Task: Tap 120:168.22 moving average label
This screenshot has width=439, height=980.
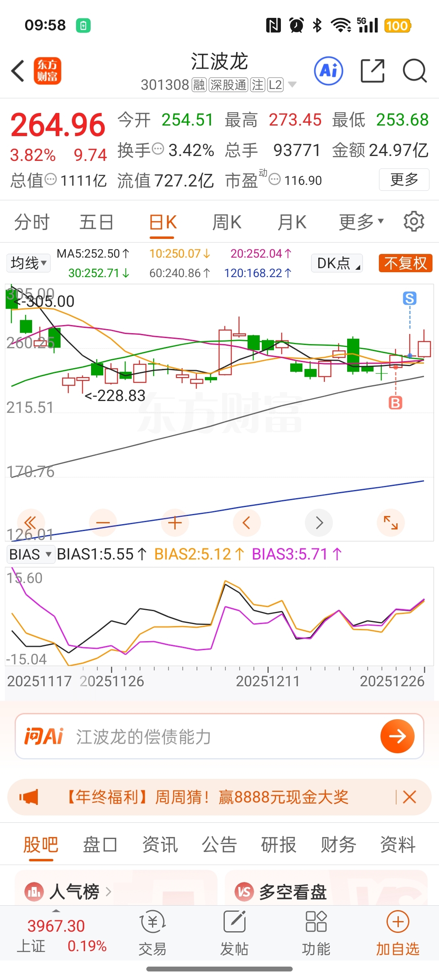Action: [258, 273]
